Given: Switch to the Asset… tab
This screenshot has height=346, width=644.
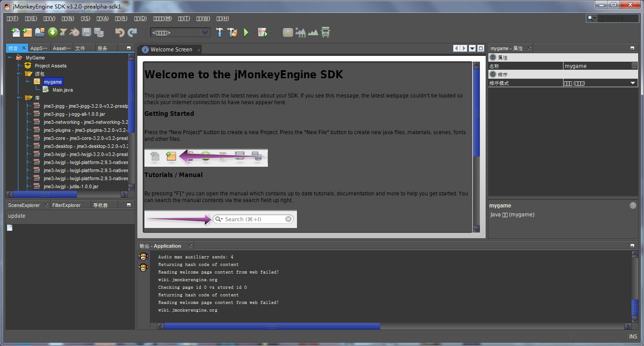Looking at the screenshot, I should (61, 48).
